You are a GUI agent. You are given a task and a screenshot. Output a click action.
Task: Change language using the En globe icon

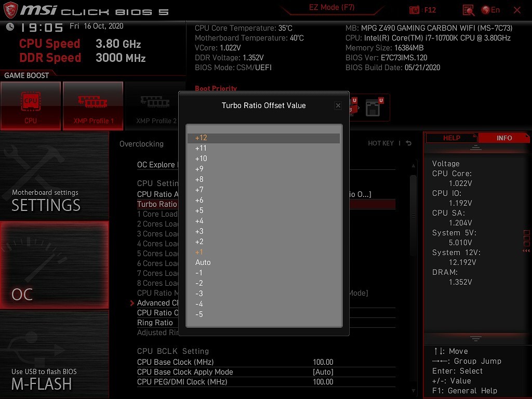click(x=490, y=10)
